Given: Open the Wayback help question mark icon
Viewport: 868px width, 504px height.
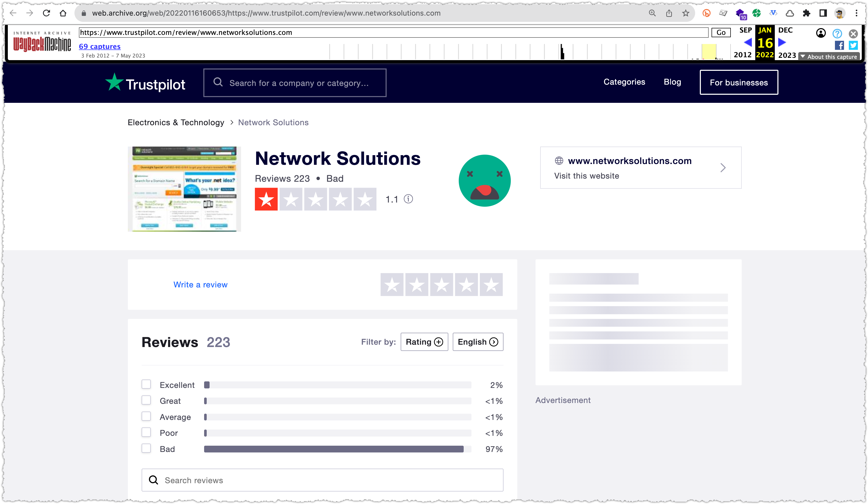Looking at the screenshot, I should pyautogui.click(x=837, y=33).
